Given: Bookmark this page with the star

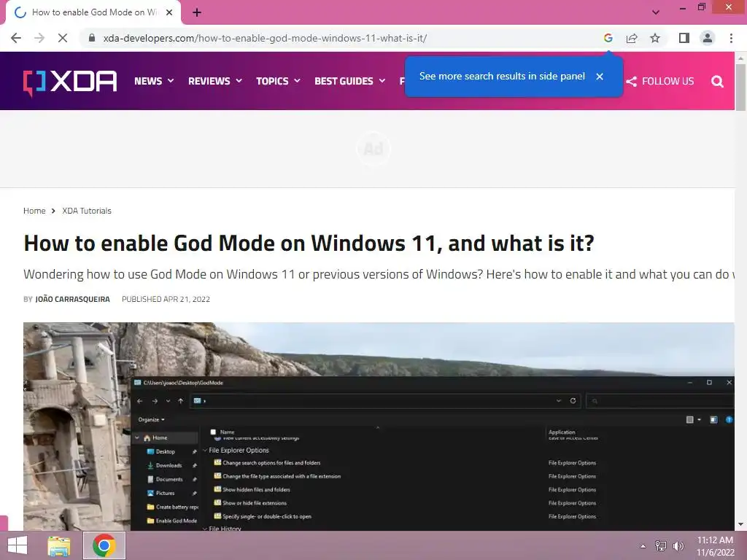Looking at the screenshot, I should (x=655, y=38).
